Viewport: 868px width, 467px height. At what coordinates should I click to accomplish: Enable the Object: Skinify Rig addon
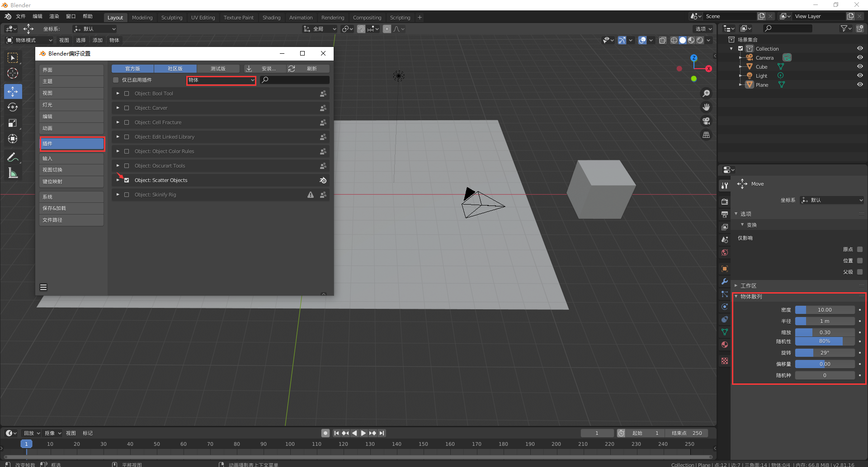click(x=127, y=195)
